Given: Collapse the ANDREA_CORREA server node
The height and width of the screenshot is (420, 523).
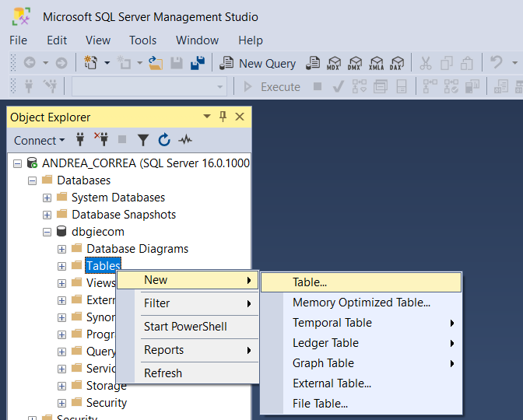Looking at the screenshot, I should coord(17,163).
